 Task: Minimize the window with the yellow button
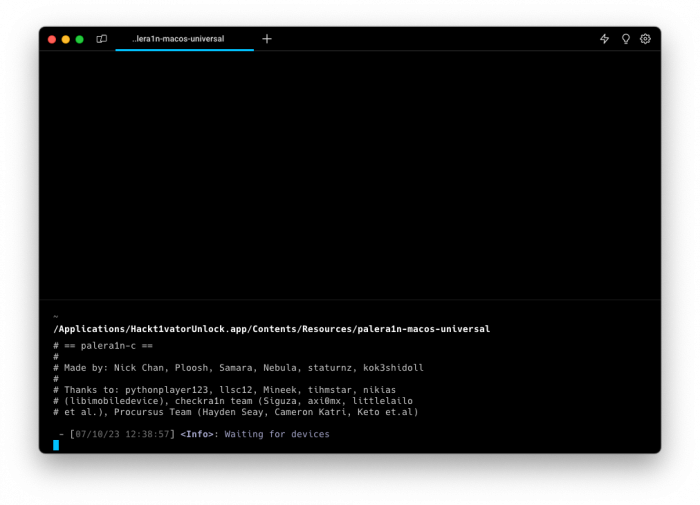pos(66,39)
